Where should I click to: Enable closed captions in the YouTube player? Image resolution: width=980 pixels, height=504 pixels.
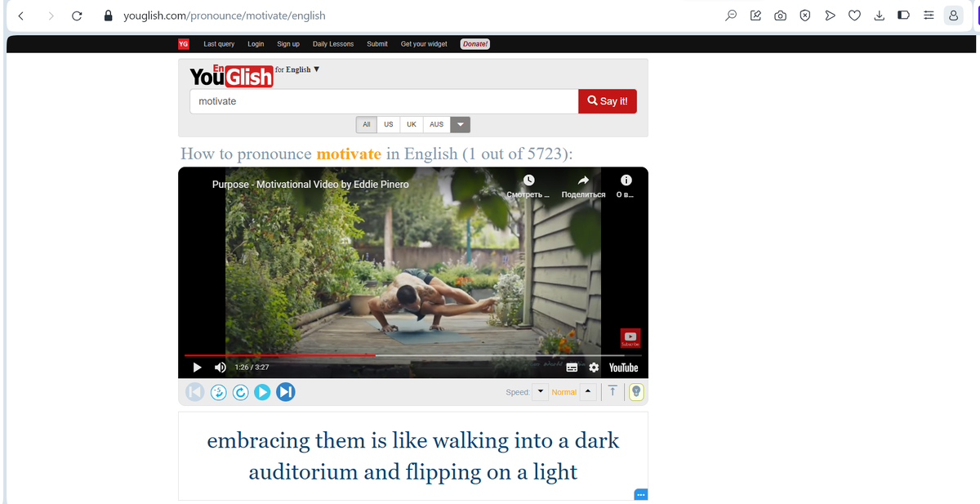(573, 367)
